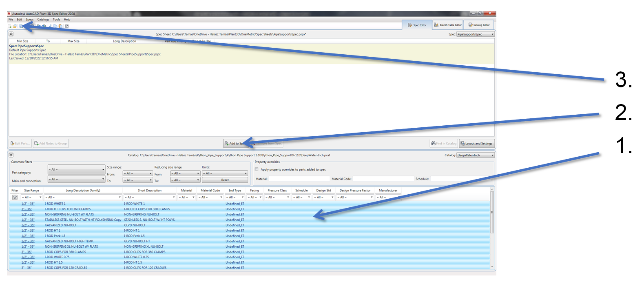Click the Open folder toolbar icon
Image resolution: width=644 pixels, height=282 pixels.
(x=15, y=26)
